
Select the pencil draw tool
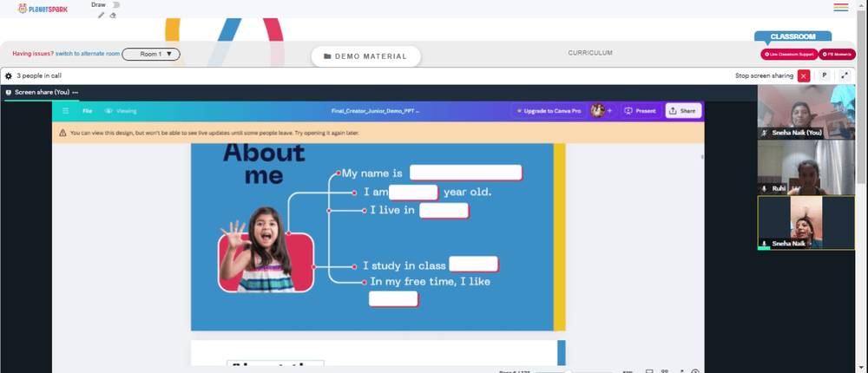(101, 15)
